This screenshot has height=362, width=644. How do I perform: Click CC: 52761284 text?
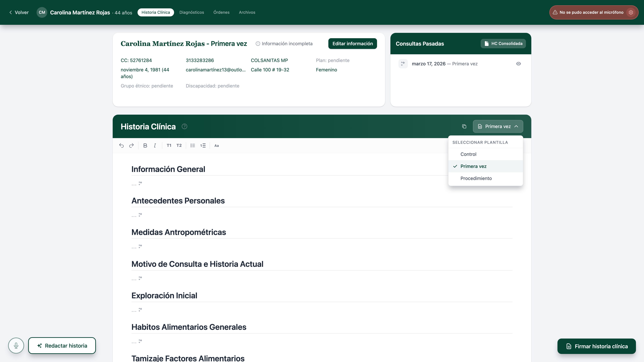coord(136,60)
